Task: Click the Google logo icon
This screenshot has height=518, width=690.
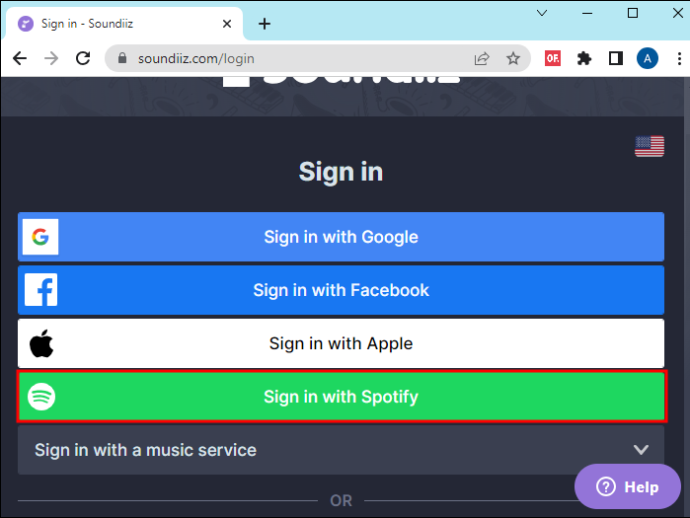Action: coord(40,237)
